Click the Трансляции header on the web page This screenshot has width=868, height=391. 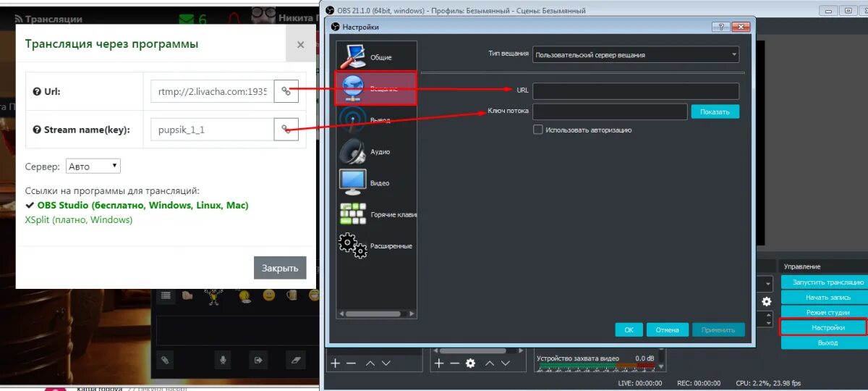pos(54,20)
